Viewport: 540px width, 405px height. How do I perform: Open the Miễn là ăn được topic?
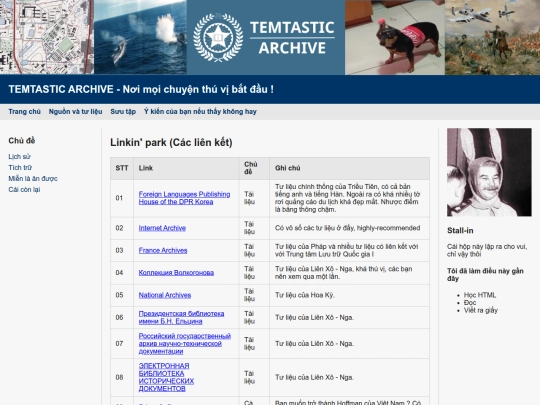pyautogui.click(x=33, y=179)
